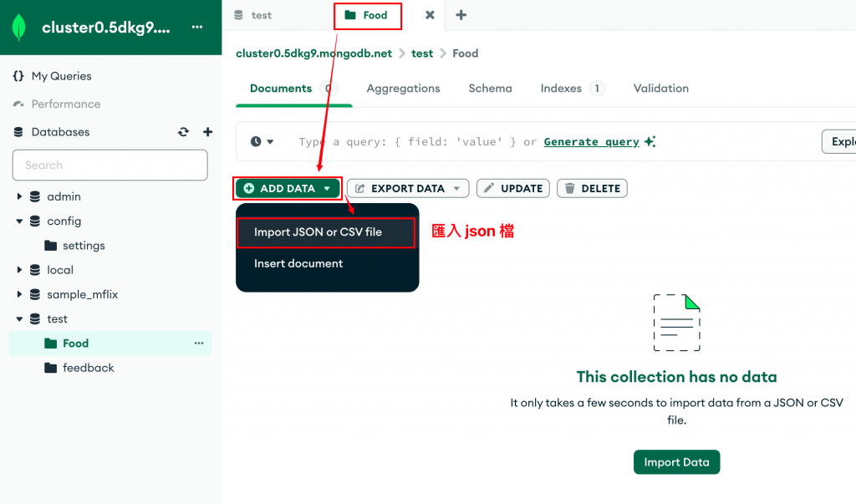Screen dimensions: 856x504
Task: Click the Generate query sparkle icon
Action: (650, 141)
